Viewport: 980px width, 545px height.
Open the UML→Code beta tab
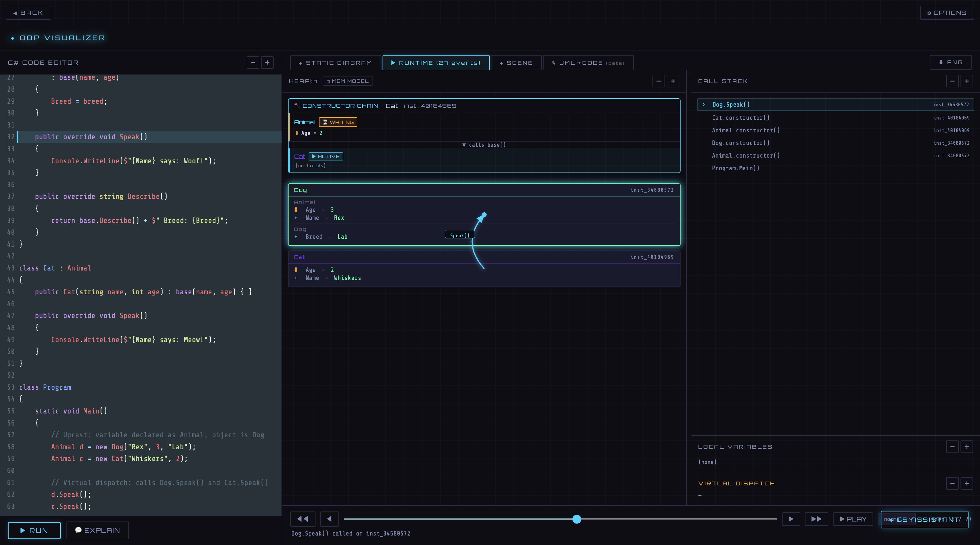588,63
